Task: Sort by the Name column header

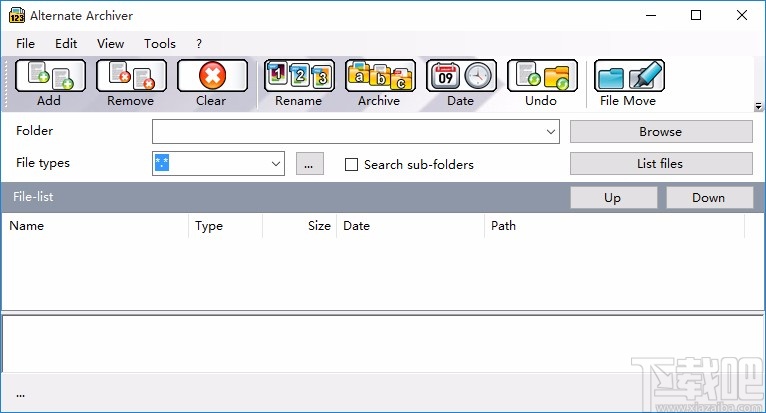Action: point(95,226)
